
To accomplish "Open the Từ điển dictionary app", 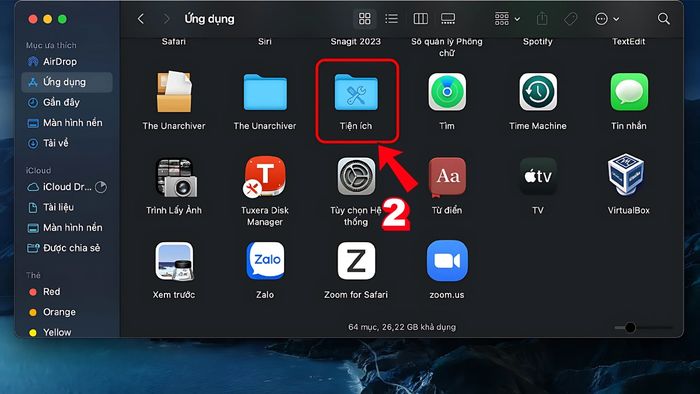I will point(447,177).
